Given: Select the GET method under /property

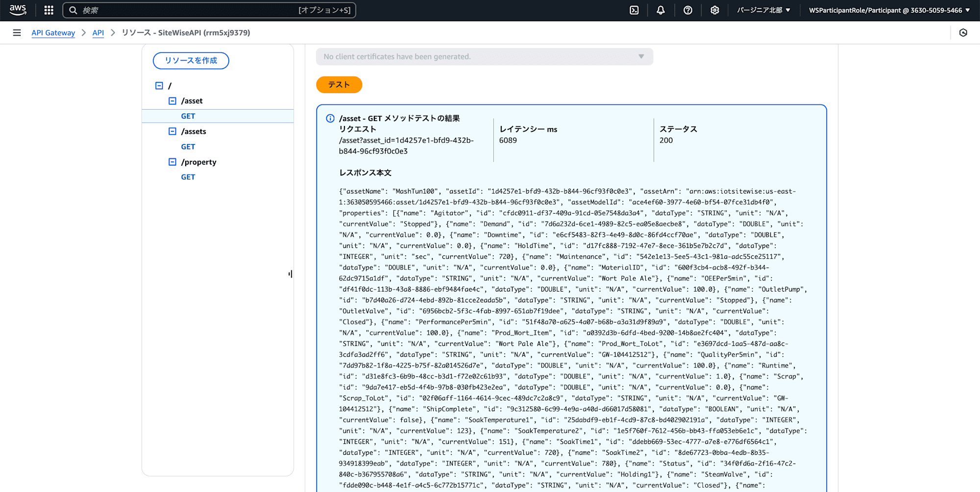Looking at the screenshot, I should [188, 177].
